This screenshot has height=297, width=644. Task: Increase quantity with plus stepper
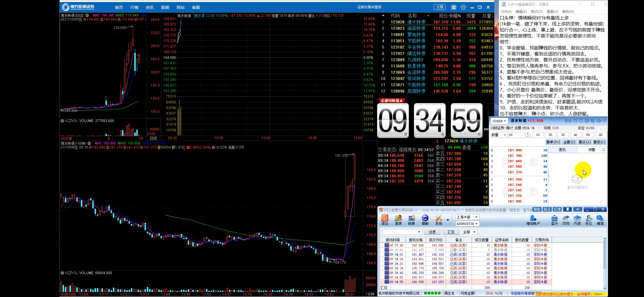point(528,134)
